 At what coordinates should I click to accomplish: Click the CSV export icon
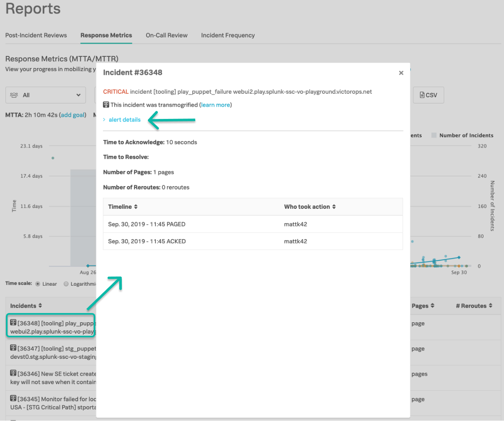click(428, 95)
